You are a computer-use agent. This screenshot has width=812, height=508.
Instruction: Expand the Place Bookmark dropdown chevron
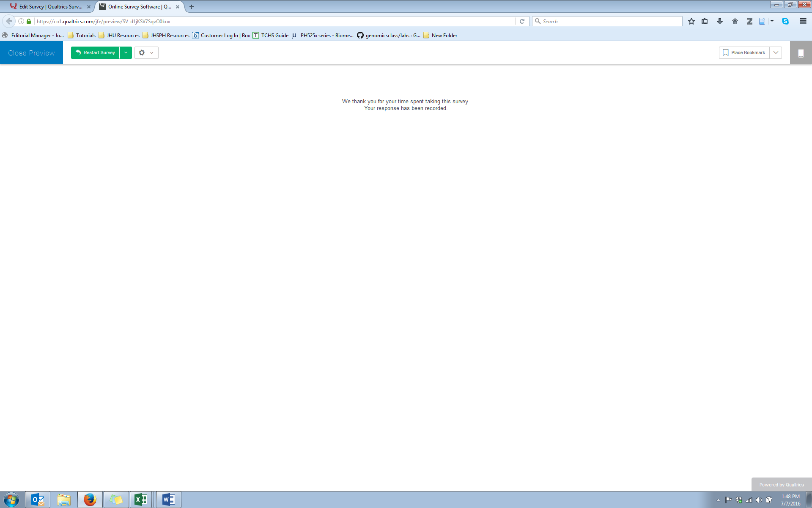[776, 52]
